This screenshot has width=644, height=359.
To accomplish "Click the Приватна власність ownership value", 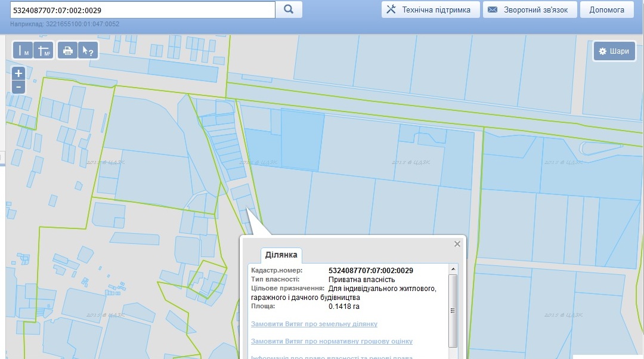I will [x=362, y=279].
